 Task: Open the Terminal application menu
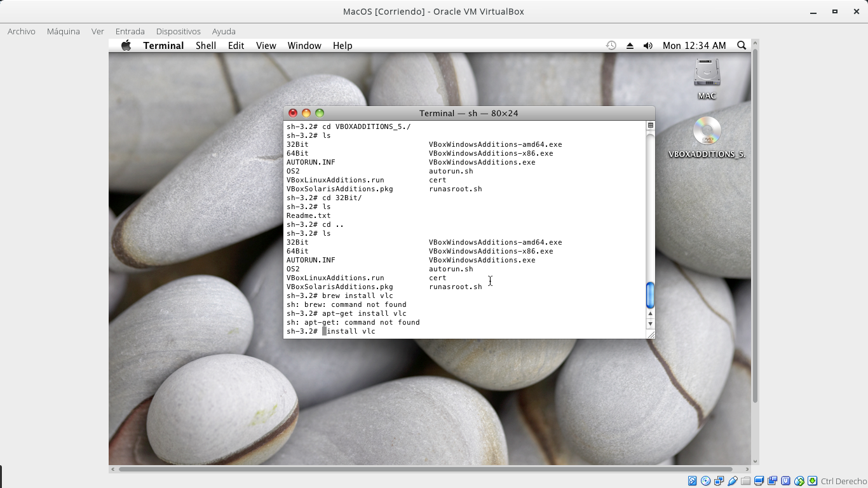click(x=163, y=46)
